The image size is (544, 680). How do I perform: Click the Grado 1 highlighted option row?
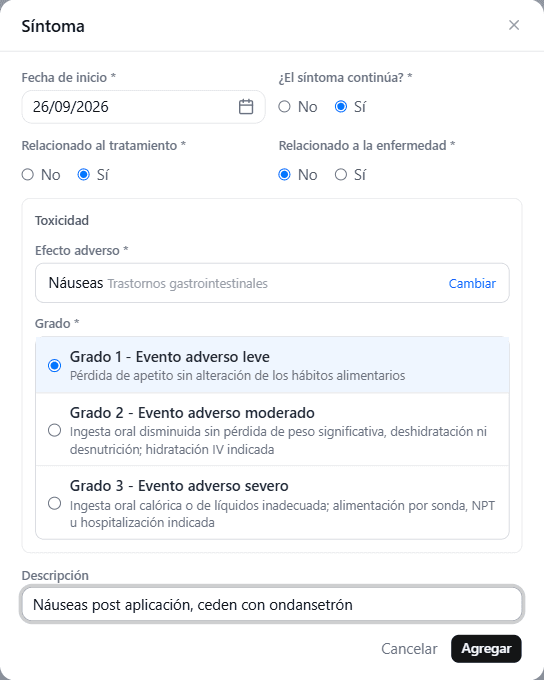pyautogui.click(x=272, y=365)
